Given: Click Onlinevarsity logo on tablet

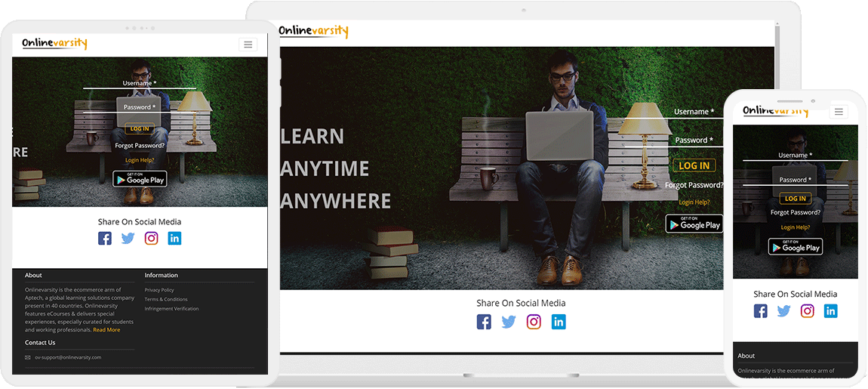Looking at the screenshot, I should tap(54, 44).
